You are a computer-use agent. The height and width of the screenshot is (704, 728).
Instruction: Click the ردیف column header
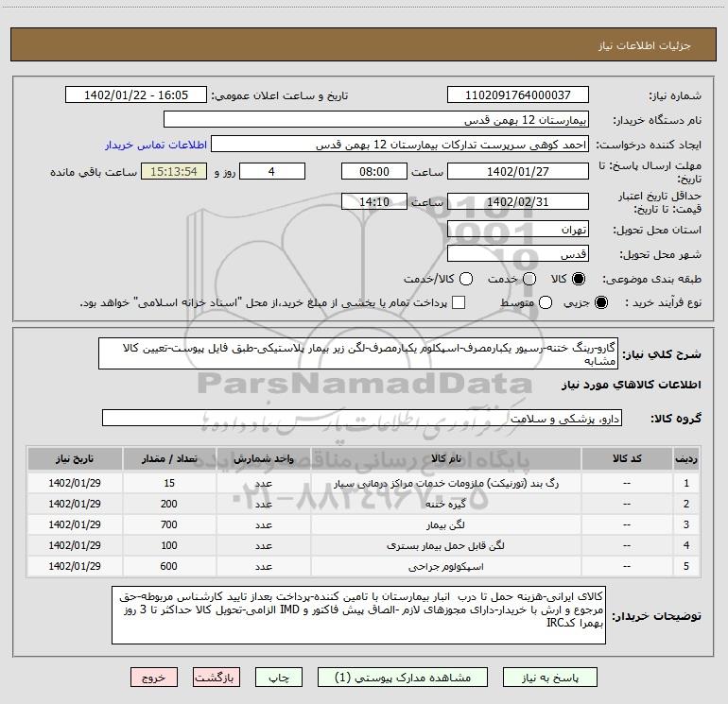686,458
